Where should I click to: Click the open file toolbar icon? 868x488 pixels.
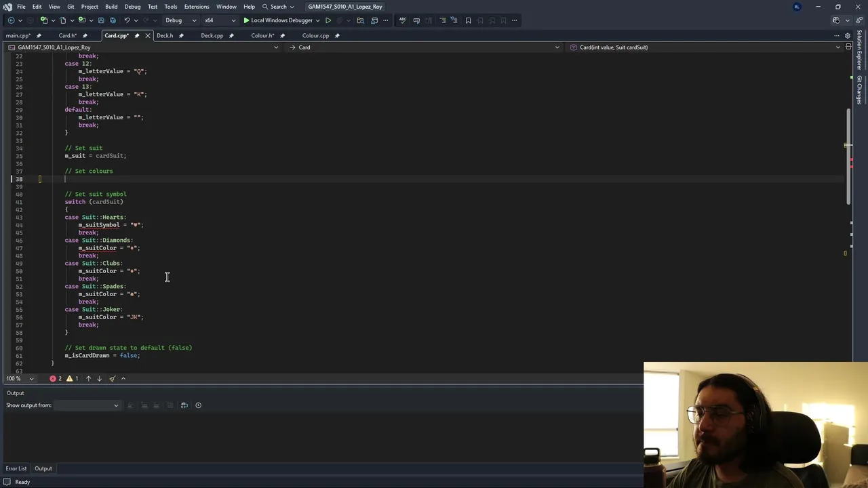63,20
